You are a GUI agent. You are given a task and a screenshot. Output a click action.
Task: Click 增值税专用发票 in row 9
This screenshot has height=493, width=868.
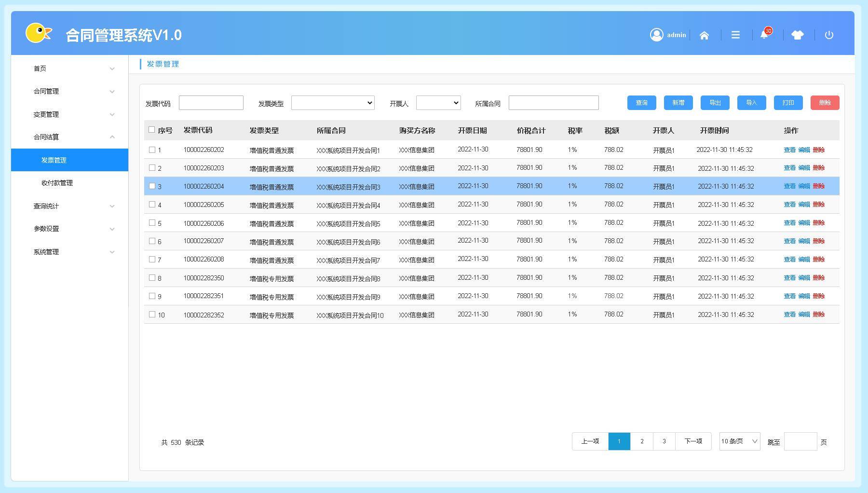click(x=271, y=297)
